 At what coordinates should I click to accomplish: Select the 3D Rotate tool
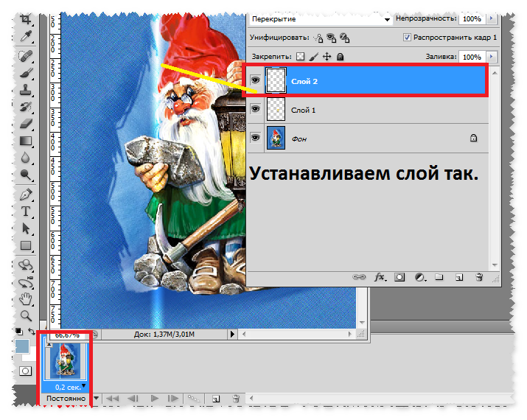[26, 265]
